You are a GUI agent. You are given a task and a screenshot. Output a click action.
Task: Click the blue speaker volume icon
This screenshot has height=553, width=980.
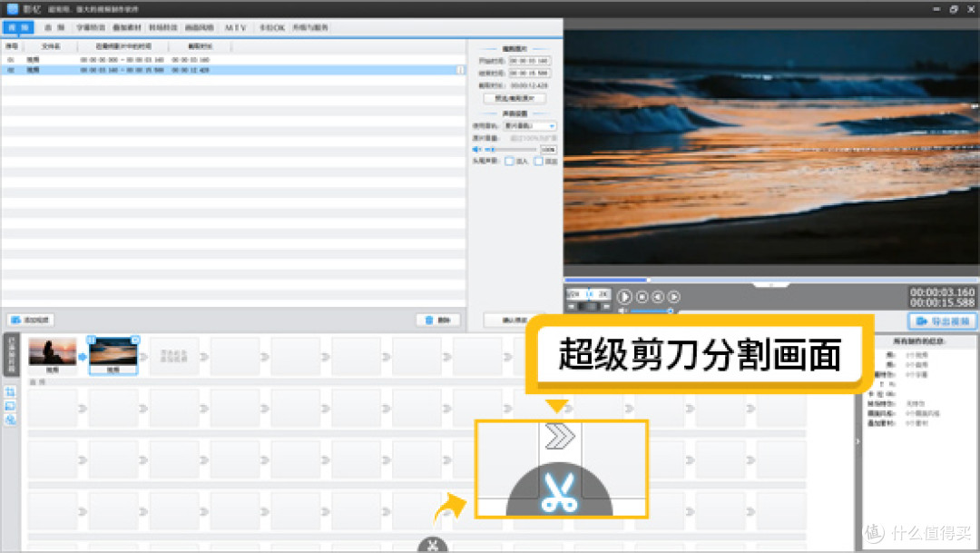coord(477,150)
